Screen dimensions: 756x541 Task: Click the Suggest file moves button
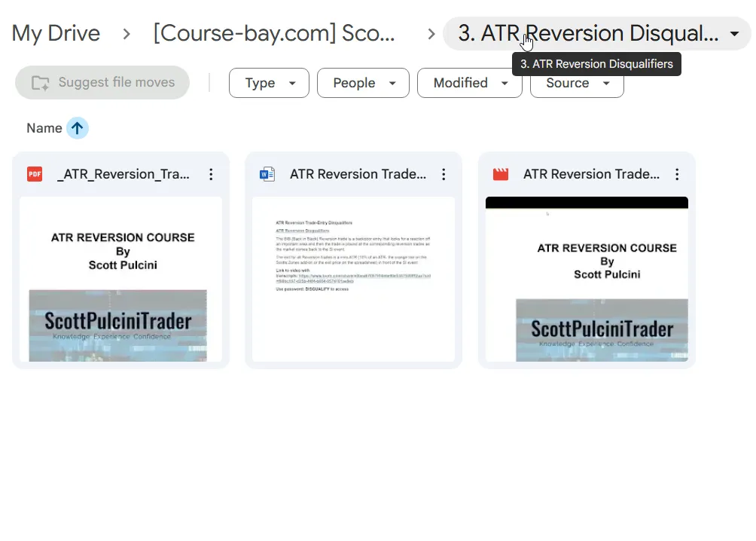click(x=102, y=83)
